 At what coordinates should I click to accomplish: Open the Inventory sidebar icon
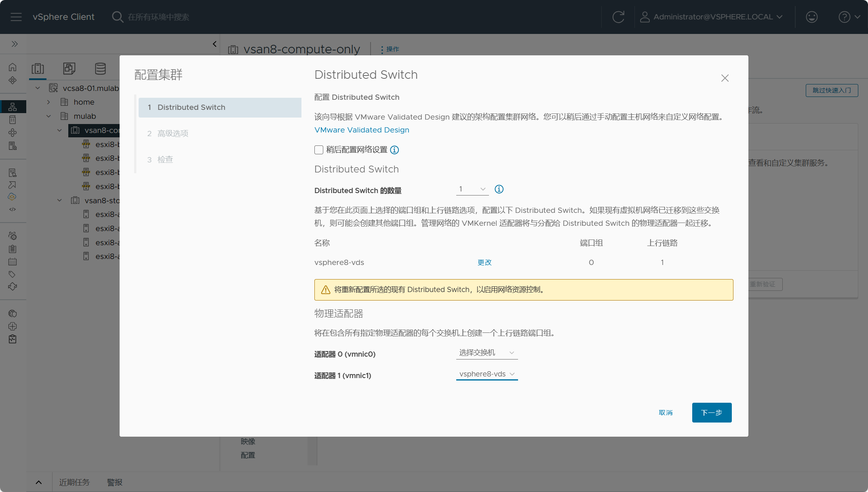click(x=13, y=107)
